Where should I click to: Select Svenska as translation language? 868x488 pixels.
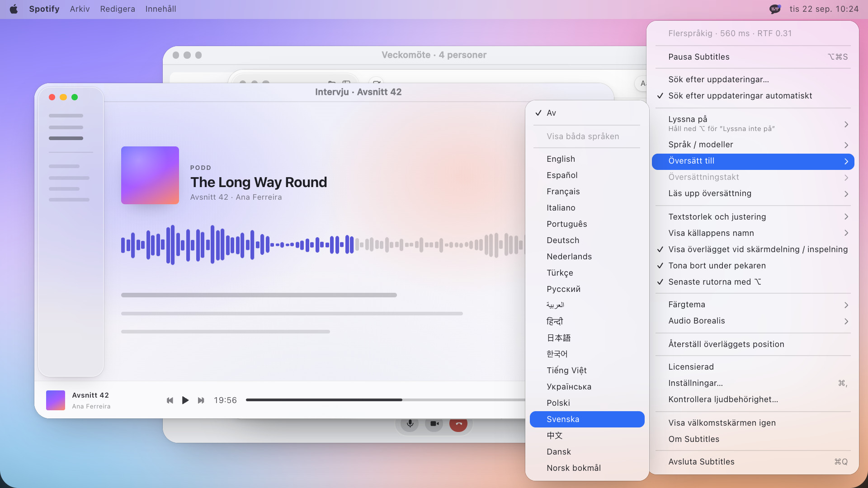(587, 419)
